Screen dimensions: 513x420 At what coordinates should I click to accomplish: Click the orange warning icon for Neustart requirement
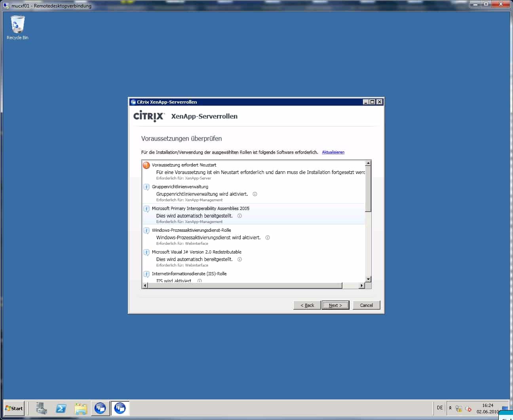(x=146, y=165)
